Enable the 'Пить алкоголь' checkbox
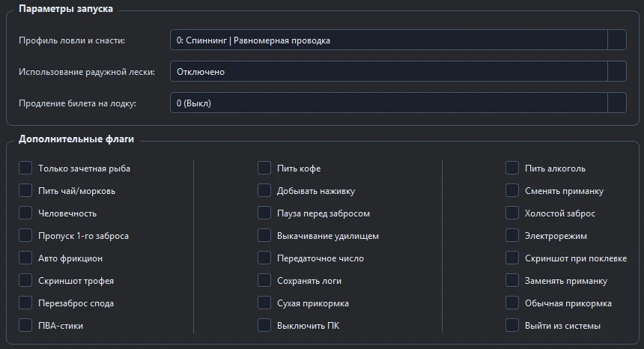Screen dimensions: 644x349 coord(512,168)
